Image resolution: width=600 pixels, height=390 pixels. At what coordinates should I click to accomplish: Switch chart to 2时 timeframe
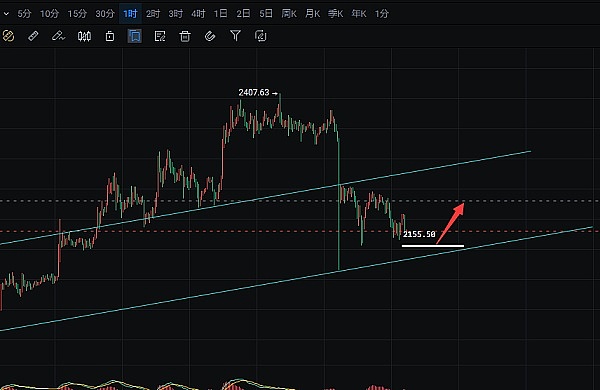153,14
